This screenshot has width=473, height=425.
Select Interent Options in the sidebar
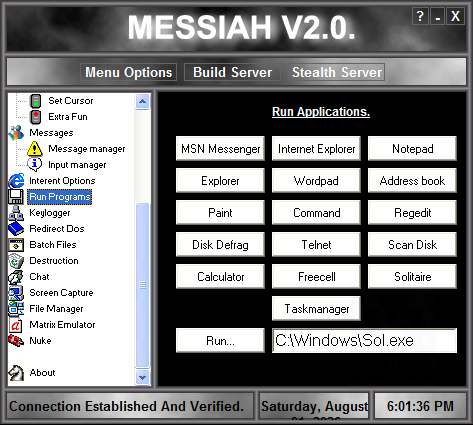(62, 181)
